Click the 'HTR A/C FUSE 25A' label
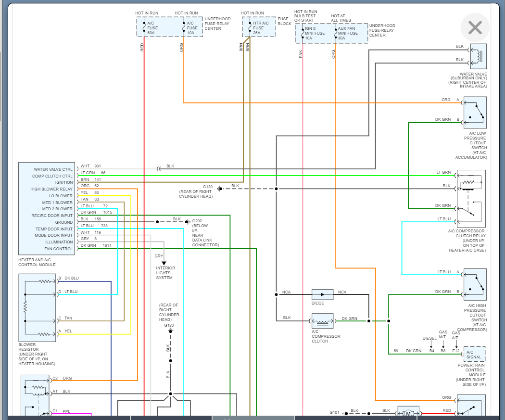The width and height of the screenshot is (505, 420). pos(261,28)
